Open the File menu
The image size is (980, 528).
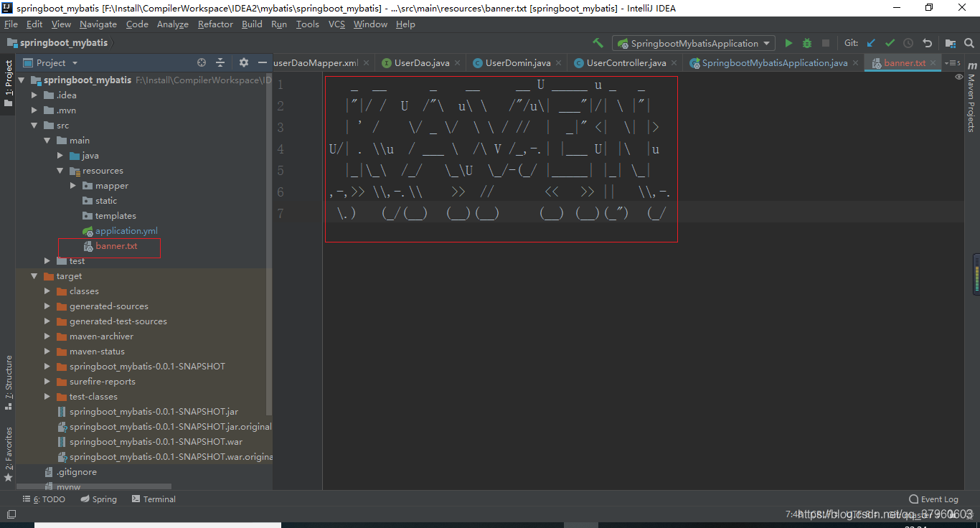(11, 24)
